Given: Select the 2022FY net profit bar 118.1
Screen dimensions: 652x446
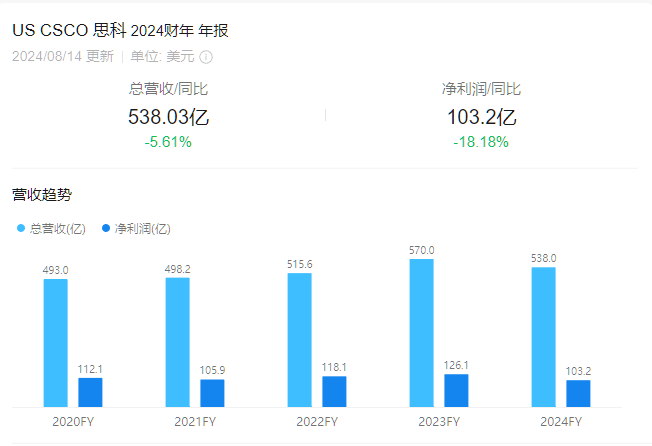Looking at the screenshot, I should 334,392.
